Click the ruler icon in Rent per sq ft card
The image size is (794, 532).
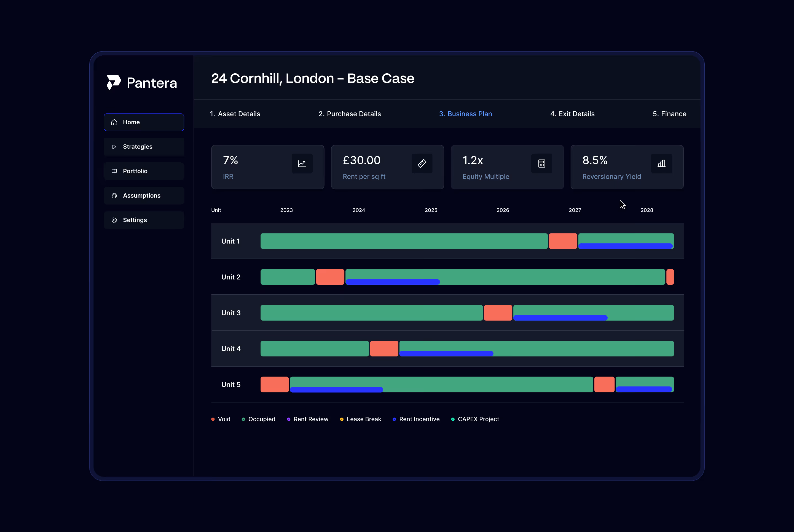pyautogui.click(x=422, y=163)
